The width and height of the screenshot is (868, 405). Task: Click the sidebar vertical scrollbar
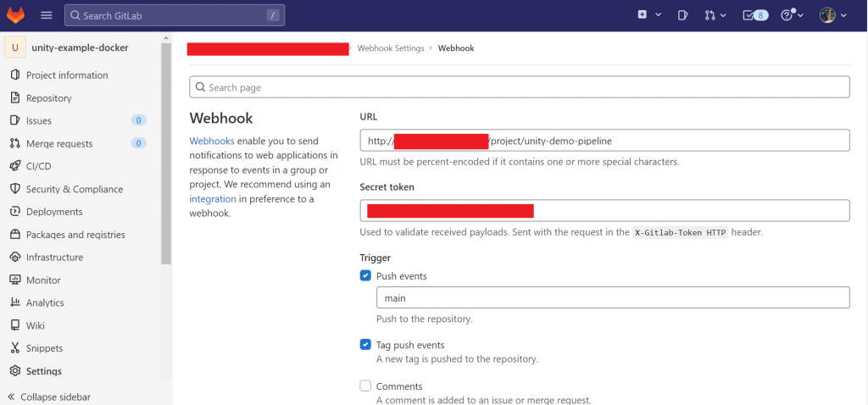(x=166, y=153)
